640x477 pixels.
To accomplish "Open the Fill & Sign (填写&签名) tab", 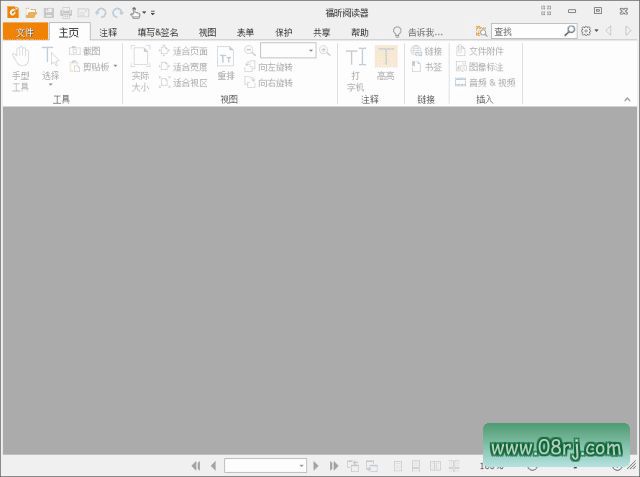I will coord(158,32).
